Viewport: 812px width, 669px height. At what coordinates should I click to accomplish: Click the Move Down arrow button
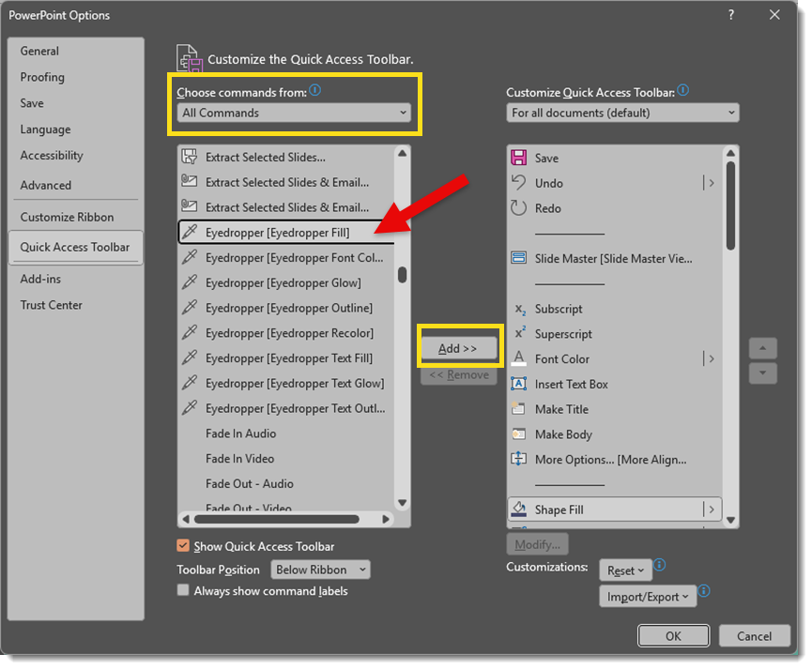762,373
